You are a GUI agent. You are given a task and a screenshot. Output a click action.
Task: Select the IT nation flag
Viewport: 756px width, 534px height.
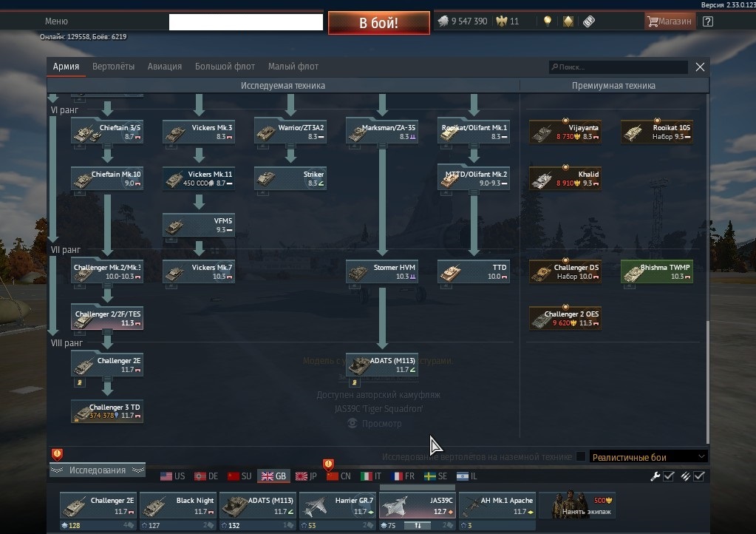[x=371, y=476]
